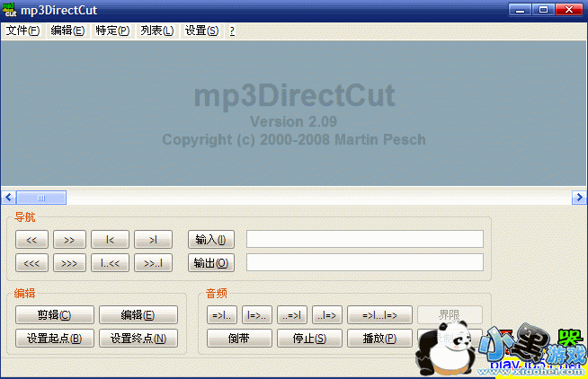Click the =>I...I=> audio play button
Screen dimensions: 588x379
pyautogui.click(x=380, y=315)
